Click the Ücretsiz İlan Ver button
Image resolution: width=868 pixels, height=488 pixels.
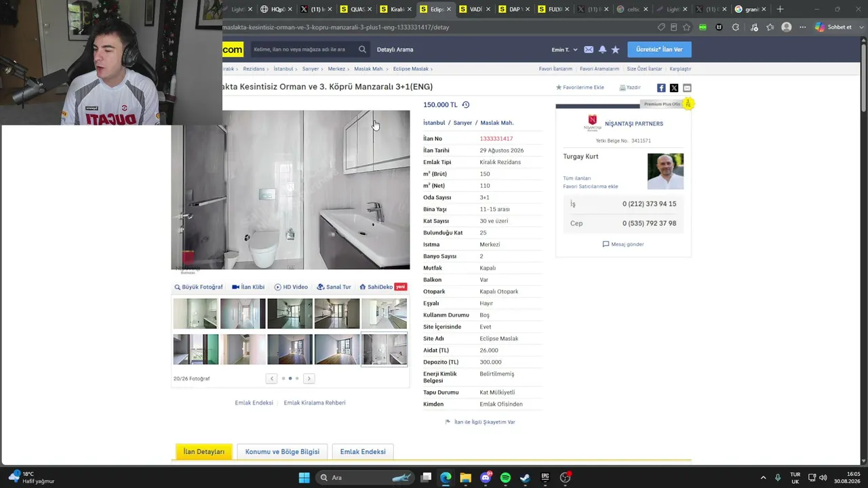point(659,49)
